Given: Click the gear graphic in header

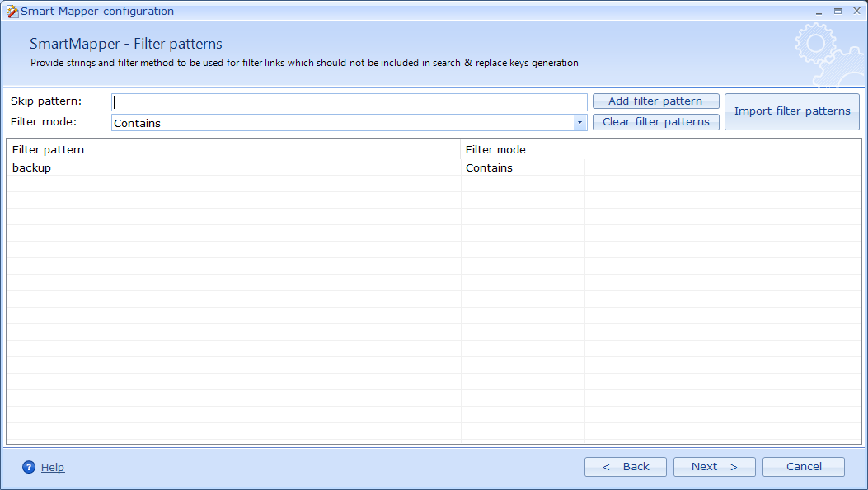Looking at the screenshot, I should pos(828,55).
